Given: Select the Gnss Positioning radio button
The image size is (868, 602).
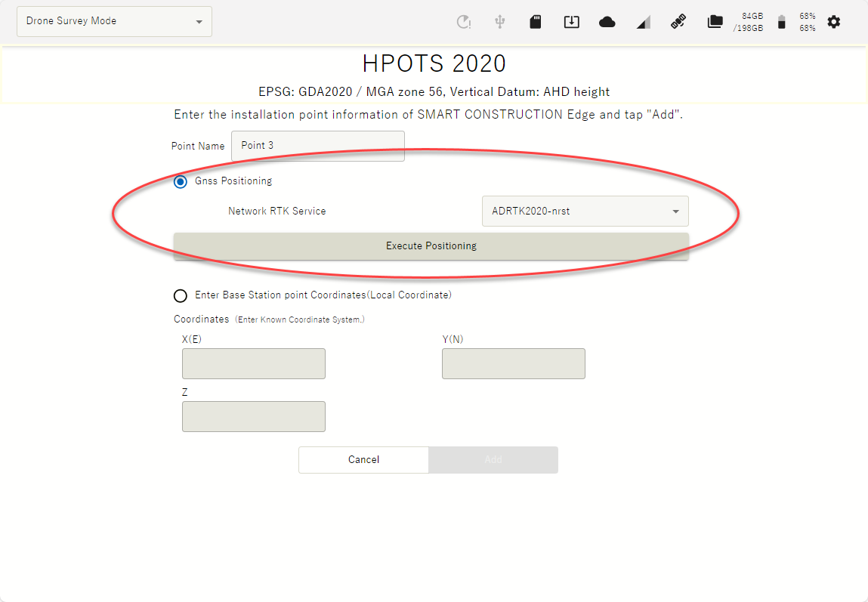Looking at the screenshot, I should click(x=181, y=181).
